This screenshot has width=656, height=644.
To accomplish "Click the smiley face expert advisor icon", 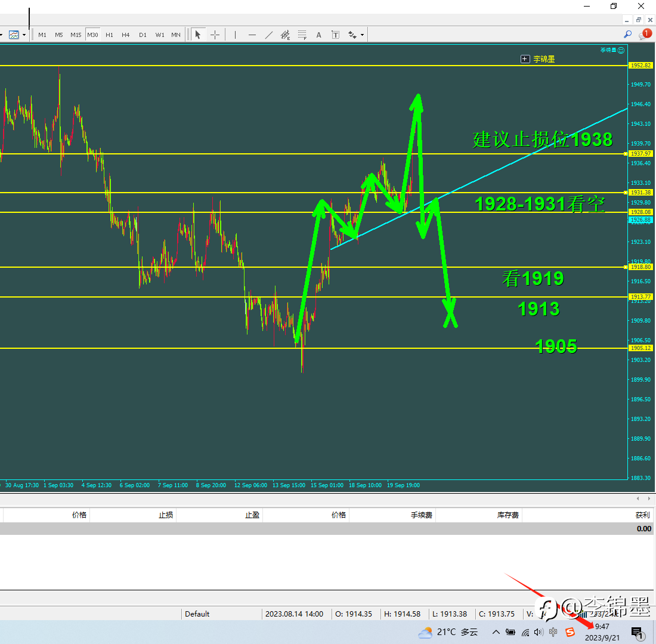I will click(x=621, y=50).
